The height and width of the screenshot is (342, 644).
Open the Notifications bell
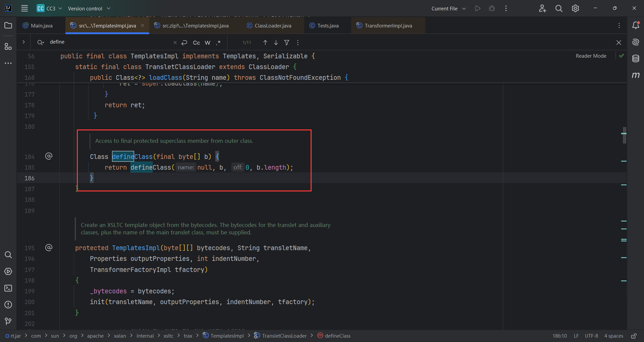pos(636,25)
